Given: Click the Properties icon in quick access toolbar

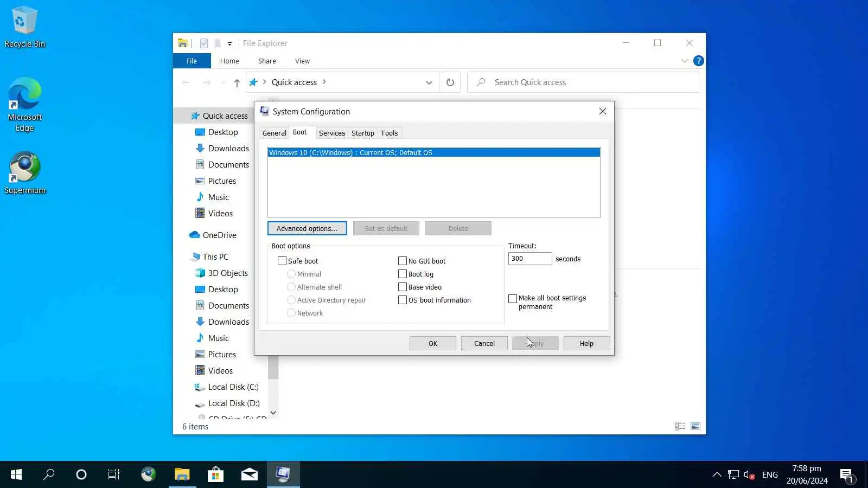Looking at the screenshot, I should pyautogui.click(x=204, y=43).
